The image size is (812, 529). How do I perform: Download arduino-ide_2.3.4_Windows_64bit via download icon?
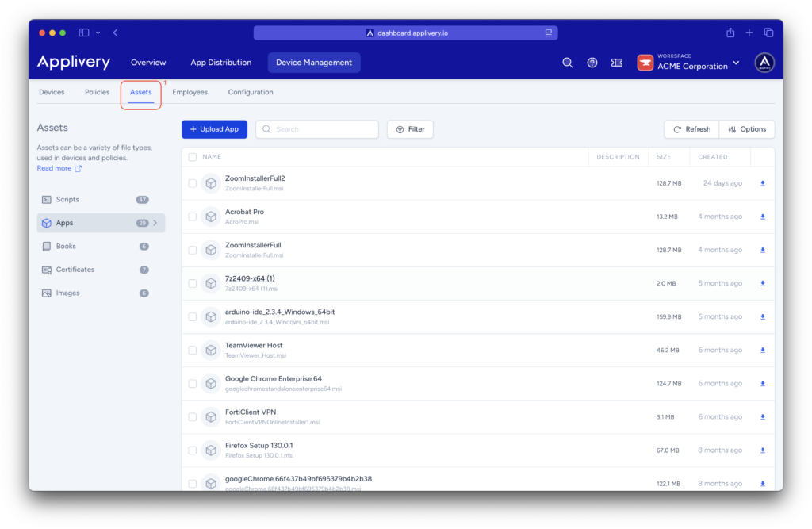click(763, 316)
